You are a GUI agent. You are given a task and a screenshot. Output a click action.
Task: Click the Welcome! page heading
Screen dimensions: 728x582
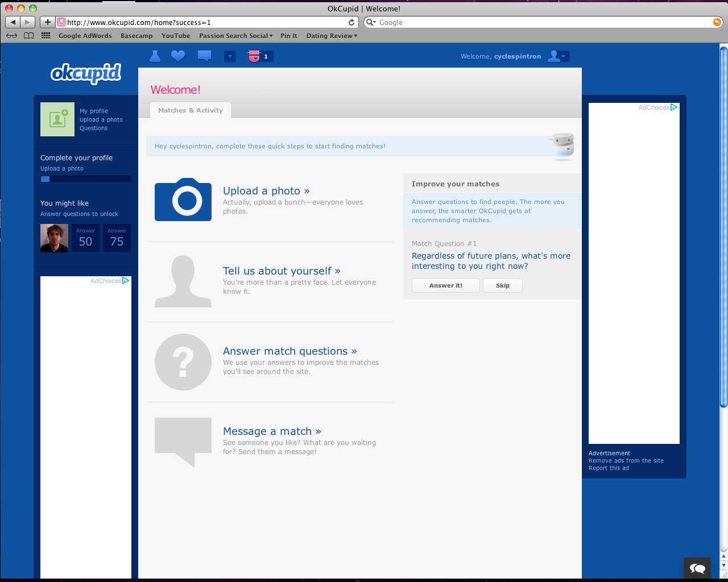[x=175, y=90]
